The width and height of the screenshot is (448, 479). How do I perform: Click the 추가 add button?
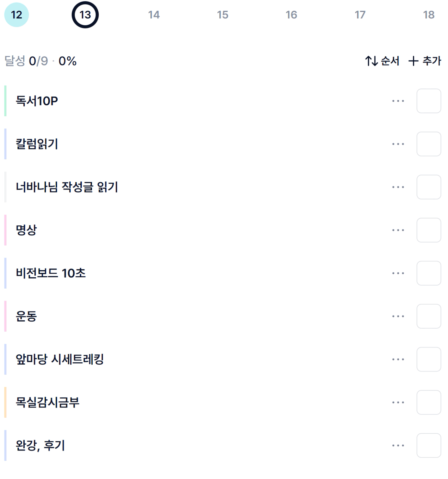[425, 61]
